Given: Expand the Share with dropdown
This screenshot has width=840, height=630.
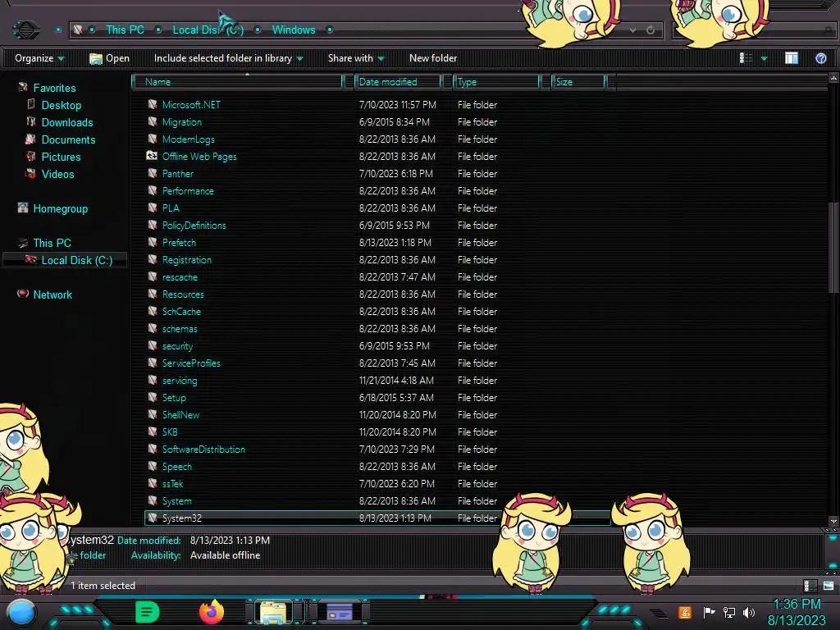Looking at the screenshot, I should click(356, 58).
